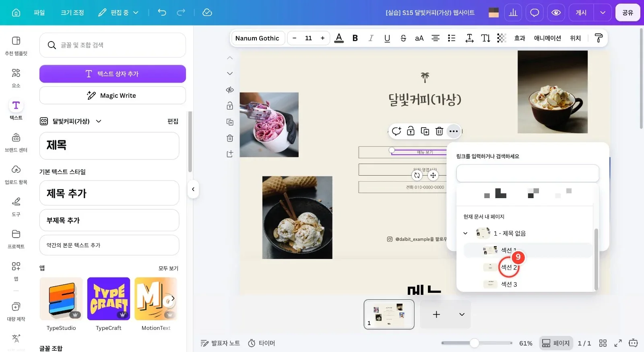This screenshot has width=644, height=352.
Task: Open the comments speech bubble icon
Action: pyautogui.click(x=535, y=12)
